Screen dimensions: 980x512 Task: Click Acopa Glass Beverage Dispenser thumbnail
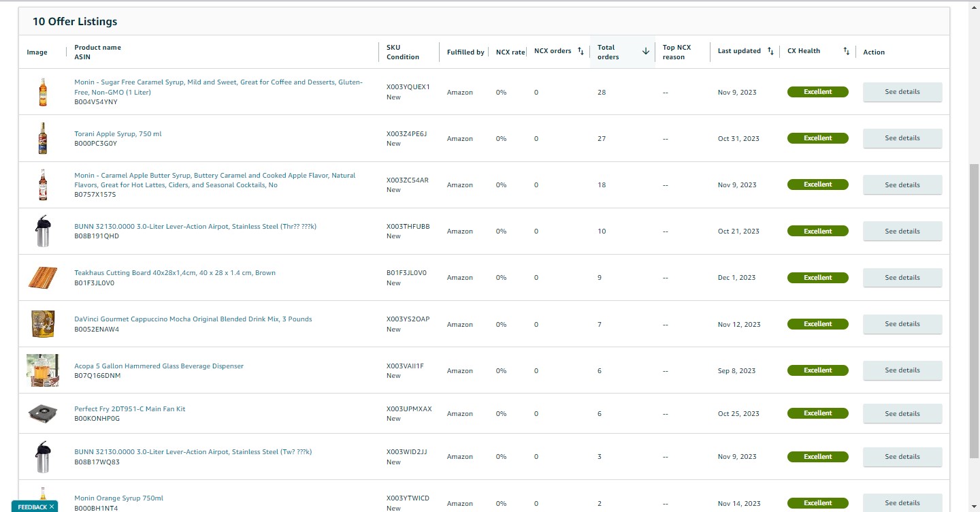42,370
